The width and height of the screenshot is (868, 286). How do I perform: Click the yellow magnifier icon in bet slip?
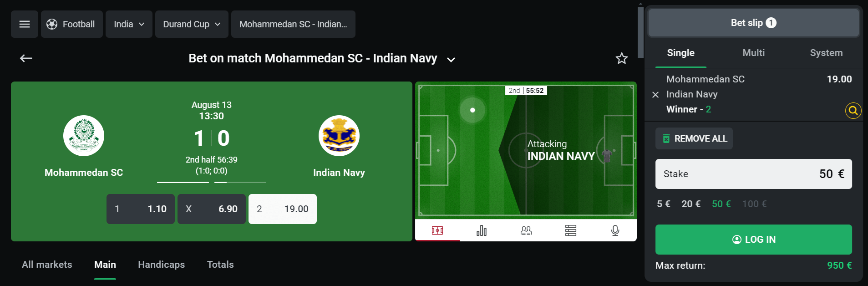[x=853, y=110]
